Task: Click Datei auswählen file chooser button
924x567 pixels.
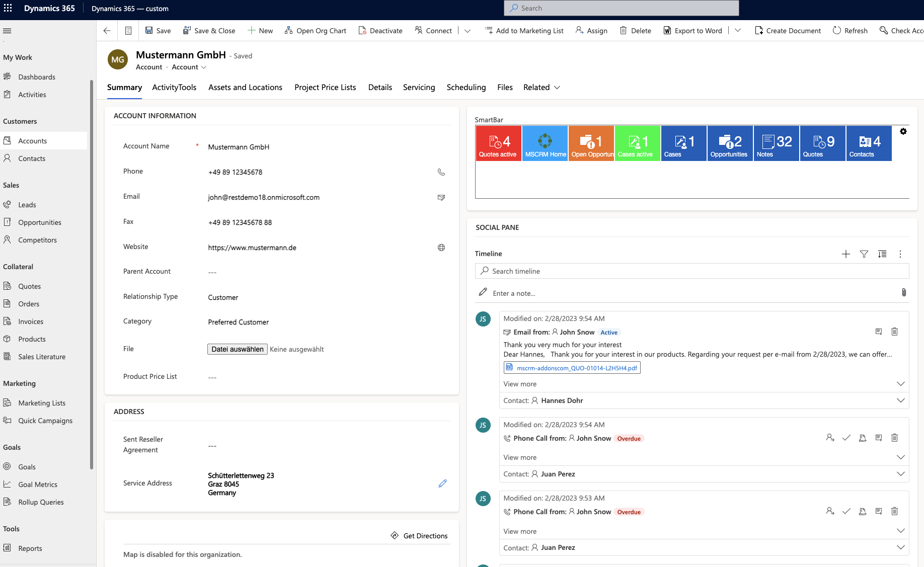Action: coord(238,349)
